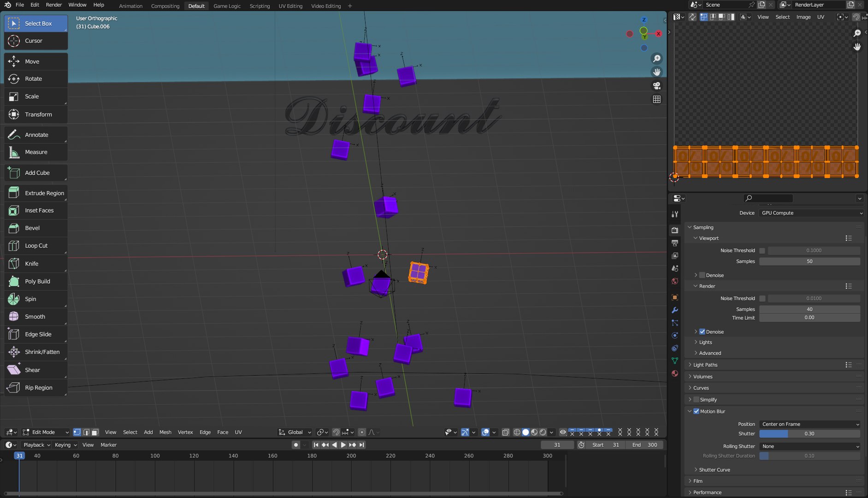Screen dimensions: 868x498
Task: Choose the Rip Region tool
Action: [36, 388]
